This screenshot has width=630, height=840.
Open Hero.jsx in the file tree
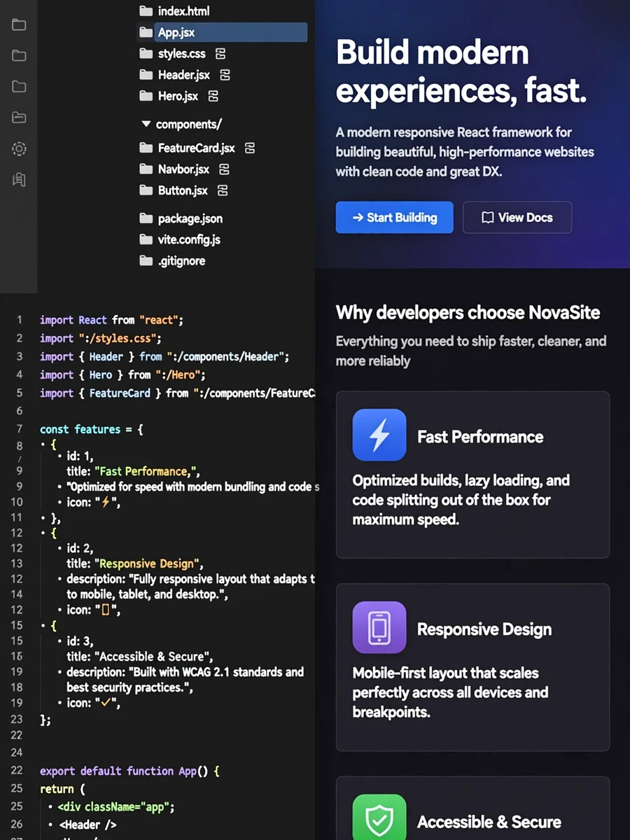tap(178, 96)
